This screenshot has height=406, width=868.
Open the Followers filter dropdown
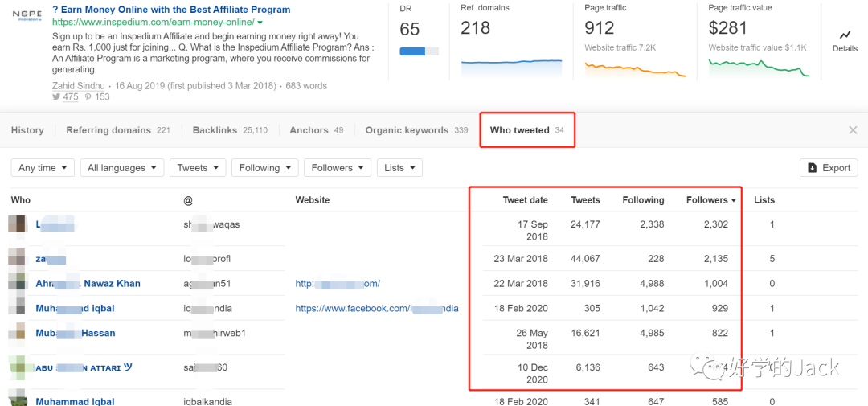(337, 168)
